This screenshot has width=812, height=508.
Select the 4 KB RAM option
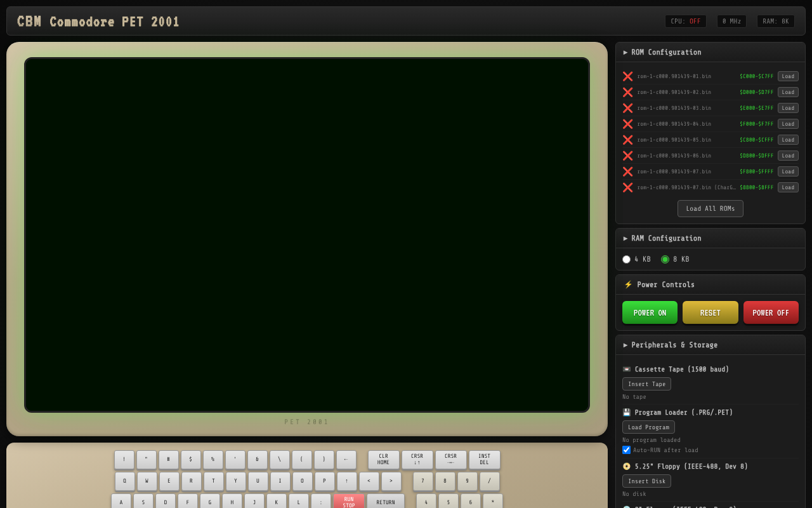(x=626, y=259)
